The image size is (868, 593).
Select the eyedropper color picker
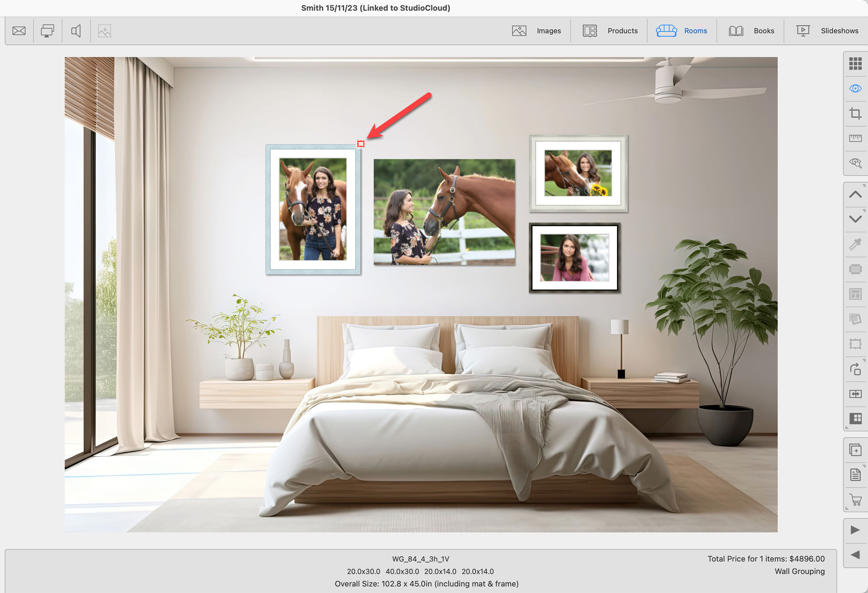(855, 244)
